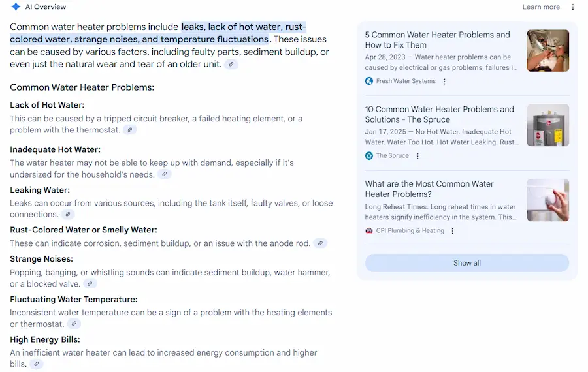Viewport: 588px width, 372px height.
Task: Open more options for CPI Plumbing & Heating
Action: tap(453, 231)
